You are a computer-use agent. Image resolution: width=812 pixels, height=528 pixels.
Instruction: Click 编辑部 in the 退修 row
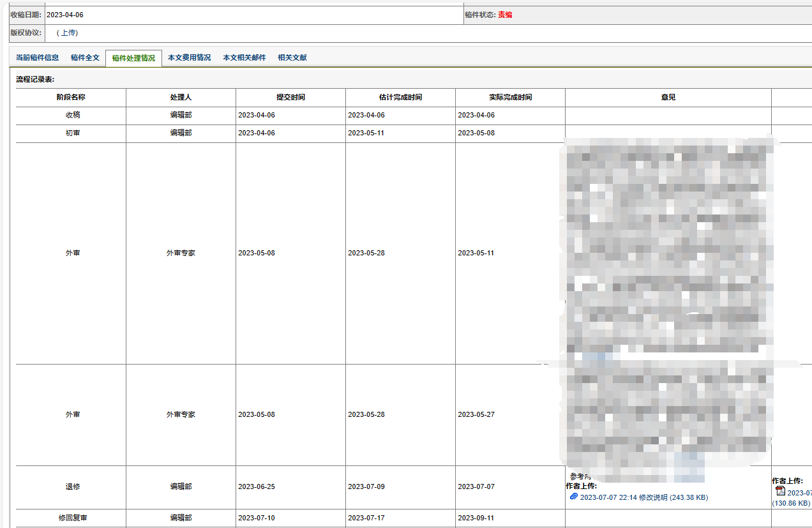[181, 487]
